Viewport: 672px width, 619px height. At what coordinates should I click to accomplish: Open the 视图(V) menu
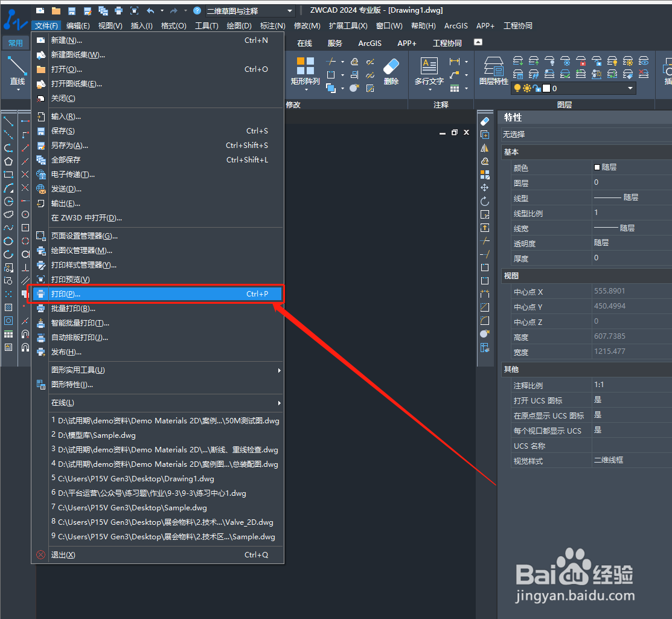click(x=110, y=26)
